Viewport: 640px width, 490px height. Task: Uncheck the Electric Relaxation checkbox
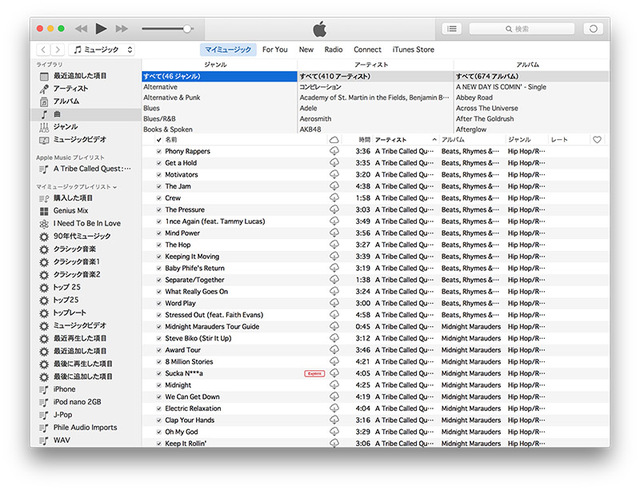(x=158, y=408)
